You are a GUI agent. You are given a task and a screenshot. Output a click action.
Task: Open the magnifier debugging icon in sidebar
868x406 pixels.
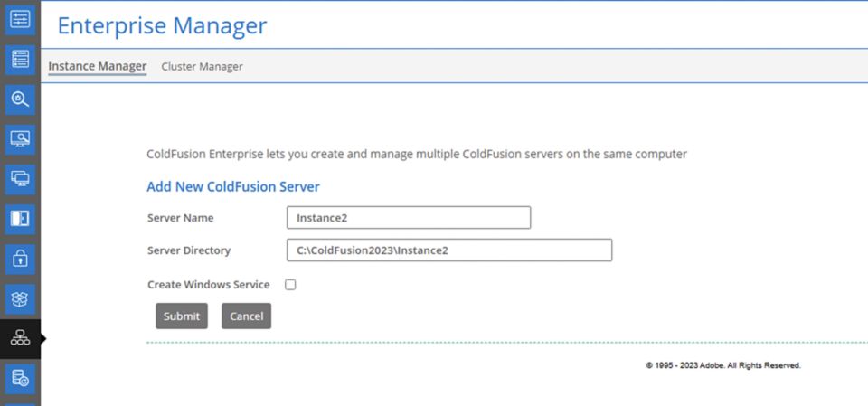click(20, 99)
